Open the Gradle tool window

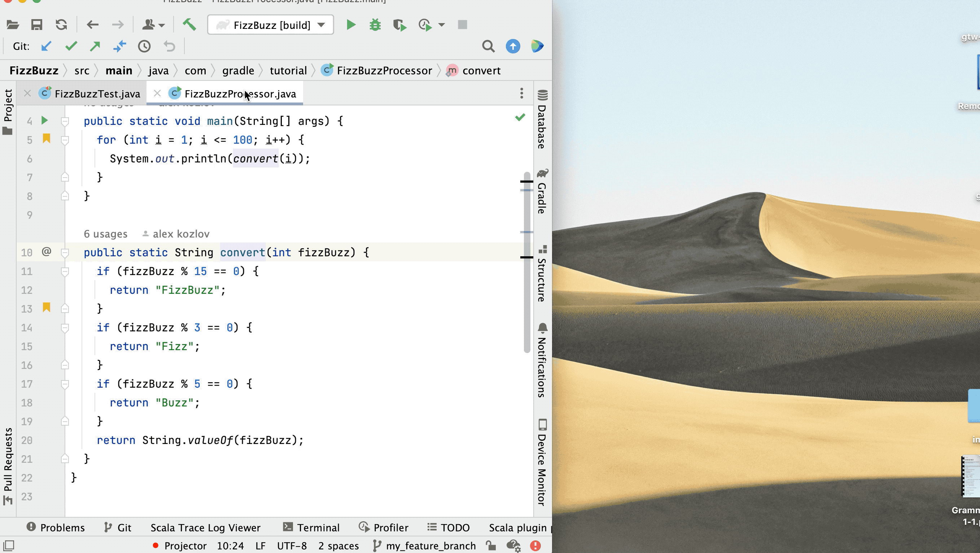click(543, 191)
